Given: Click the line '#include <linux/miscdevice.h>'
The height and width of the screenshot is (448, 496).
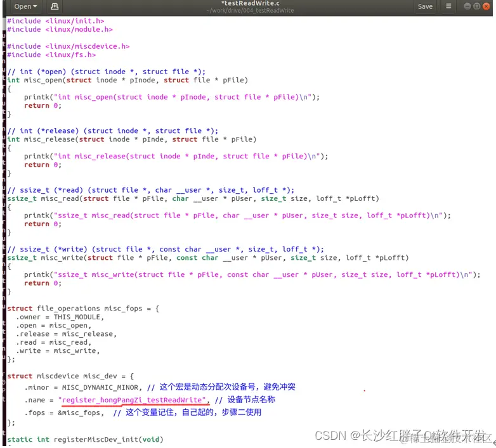Looking at the screenshot, I should tap(69, 46).
